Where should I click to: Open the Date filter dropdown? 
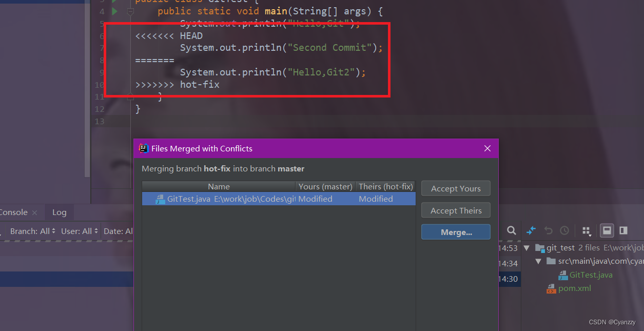click(118, 231)
